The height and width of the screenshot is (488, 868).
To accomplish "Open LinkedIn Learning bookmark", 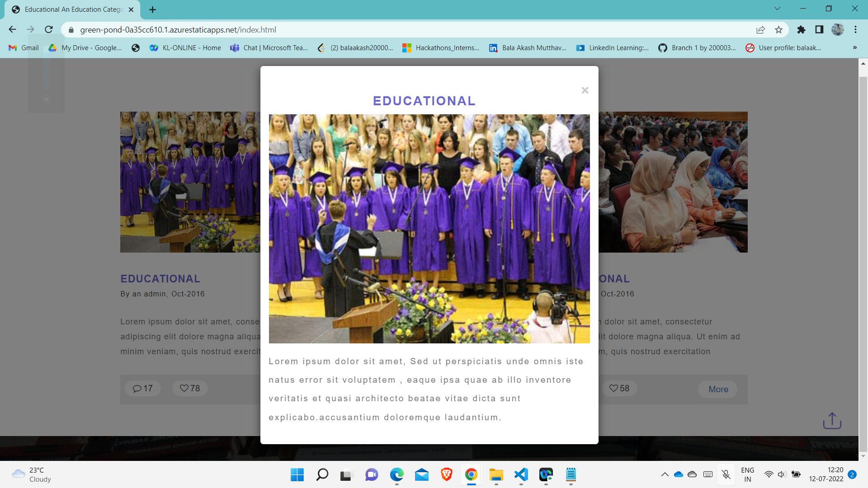I will click(x=613, y=48).
